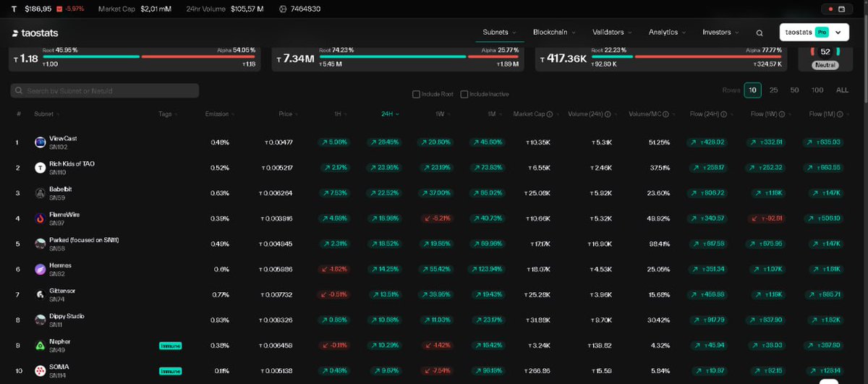Open the Analytics menu
868x384 pixels.
[x=666, y=33]
